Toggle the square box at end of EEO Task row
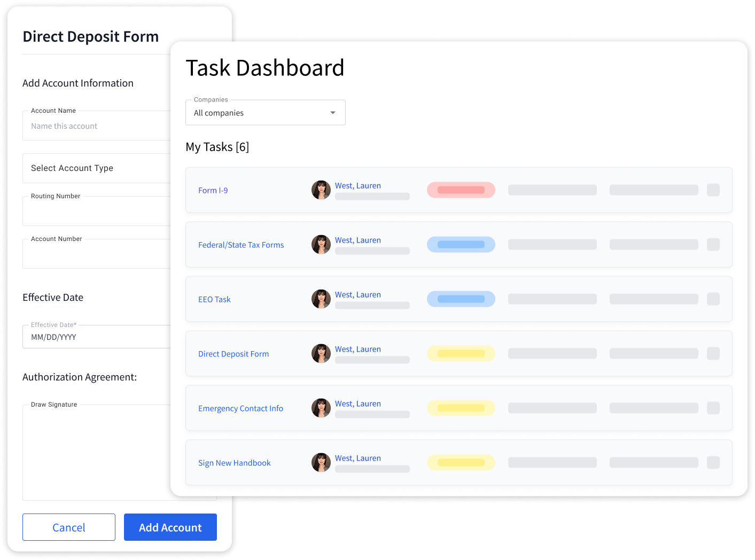 point(713,299)
